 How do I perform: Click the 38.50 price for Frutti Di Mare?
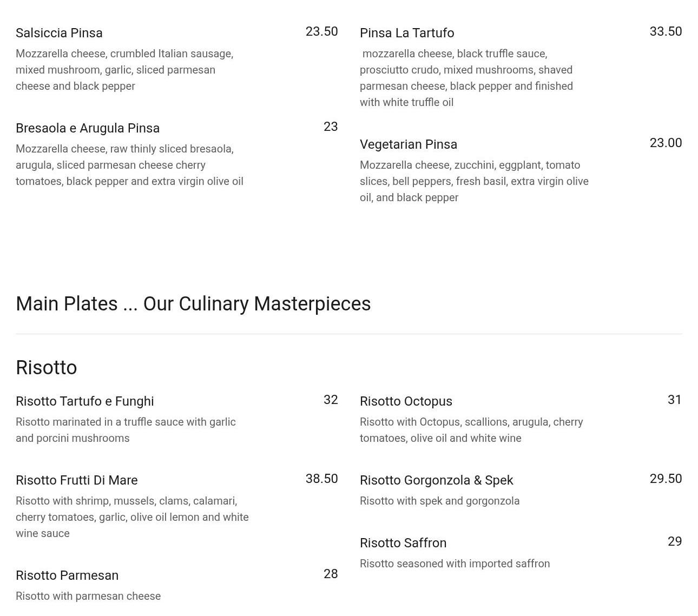(x=321, y=479)
